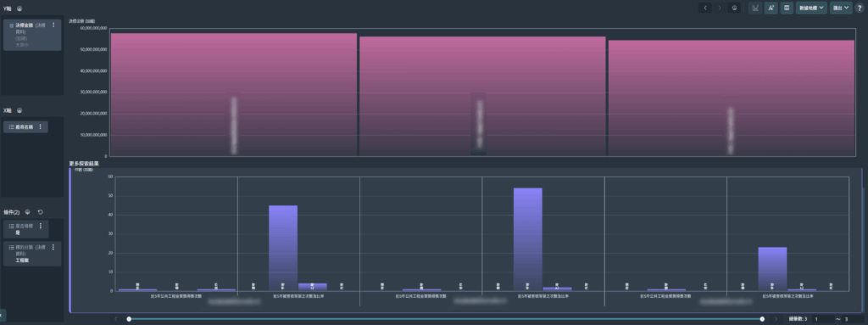Open the 匯出 export dropdown
This screenshot has height=325, width=868.
841,8
